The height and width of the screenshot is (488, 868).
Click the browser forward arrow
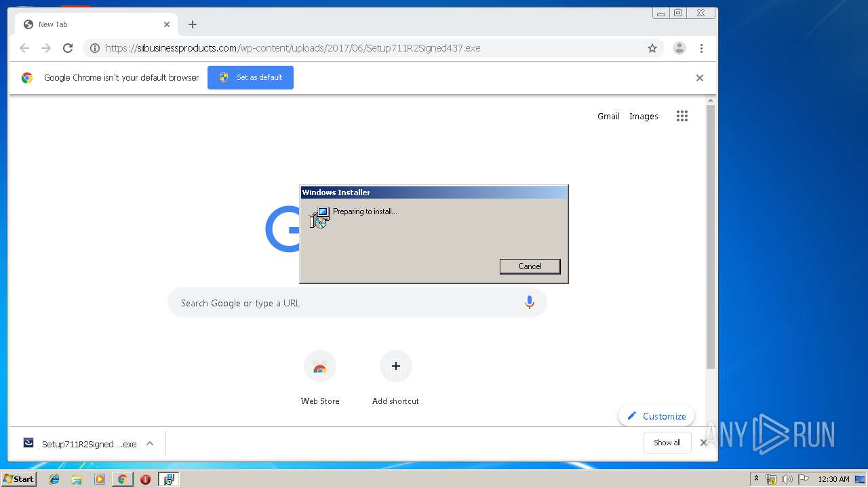(x=46, y=48)
